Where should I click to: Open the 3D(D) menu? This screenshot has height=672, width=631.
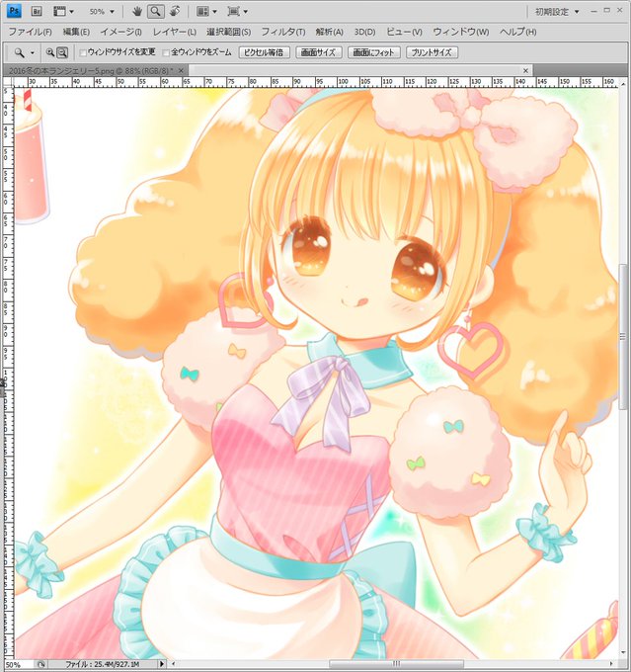click(364, 33)
